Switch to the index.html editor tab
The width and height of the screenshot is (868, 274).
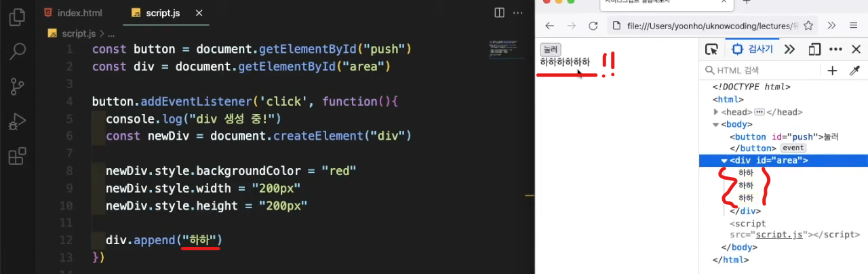(x=75, y=12)
